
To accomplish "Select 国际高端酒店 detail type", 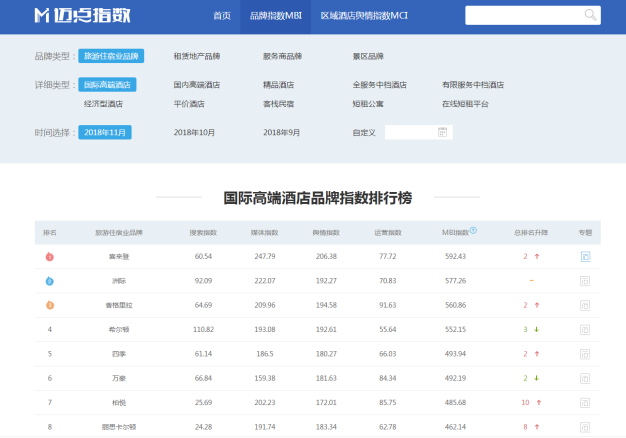I will 107,85.
